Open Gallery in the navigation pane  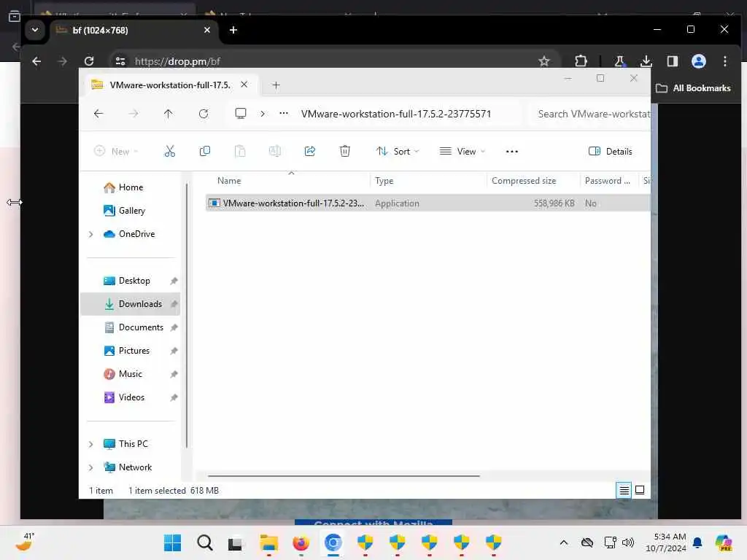point(131,211)
